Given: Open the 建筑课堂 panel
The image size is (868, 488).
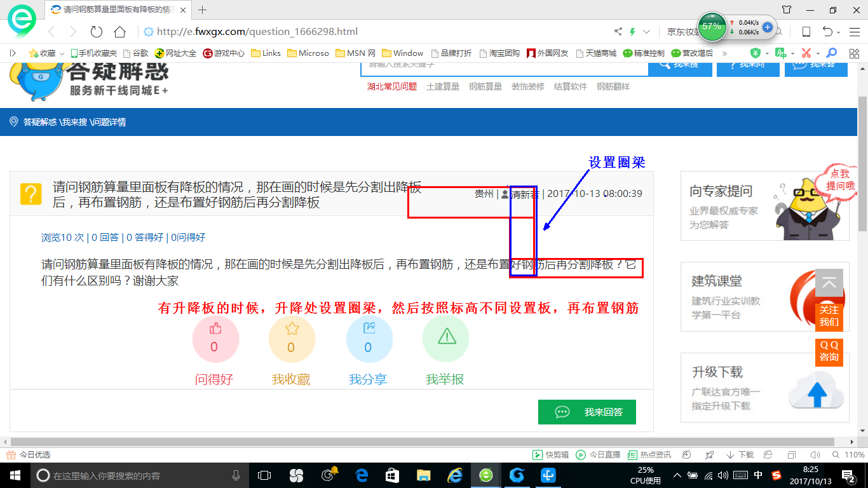Looking at the screenshot, I should 765,297.
